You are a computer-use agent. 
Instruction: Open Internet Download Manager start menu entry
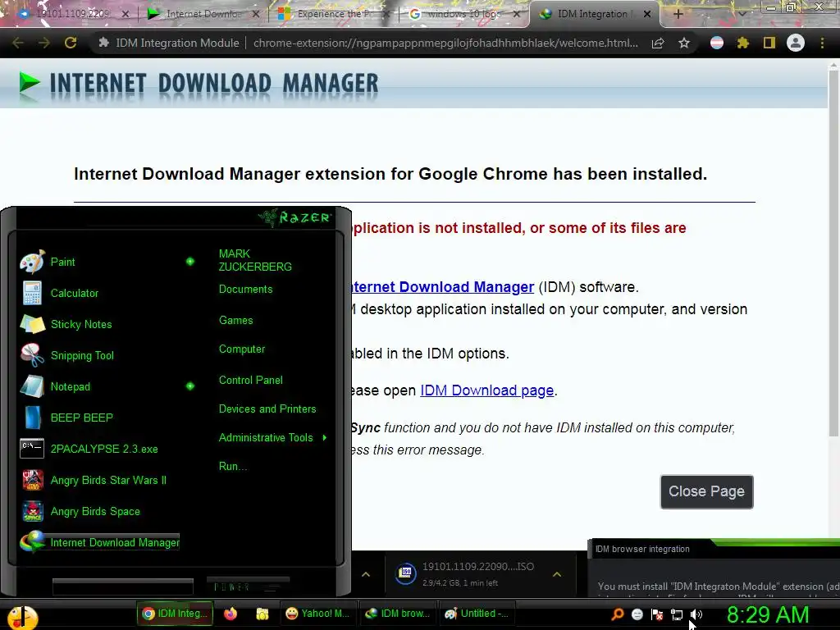pos(99,542)
